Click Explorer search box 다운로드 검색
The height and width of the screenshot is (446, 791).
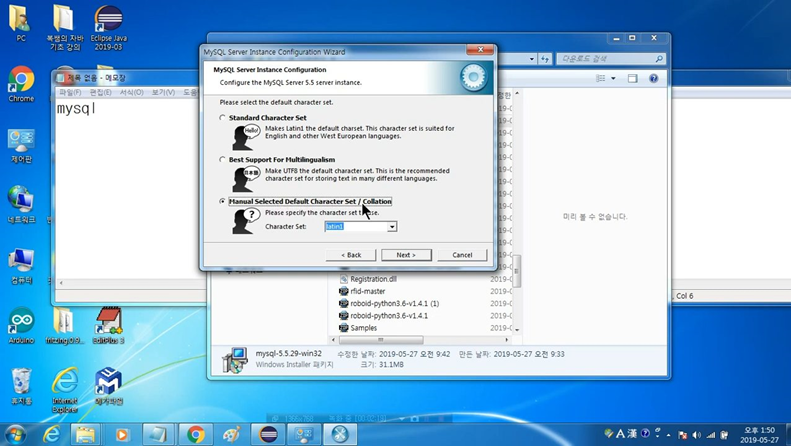[x=611, y=59]
